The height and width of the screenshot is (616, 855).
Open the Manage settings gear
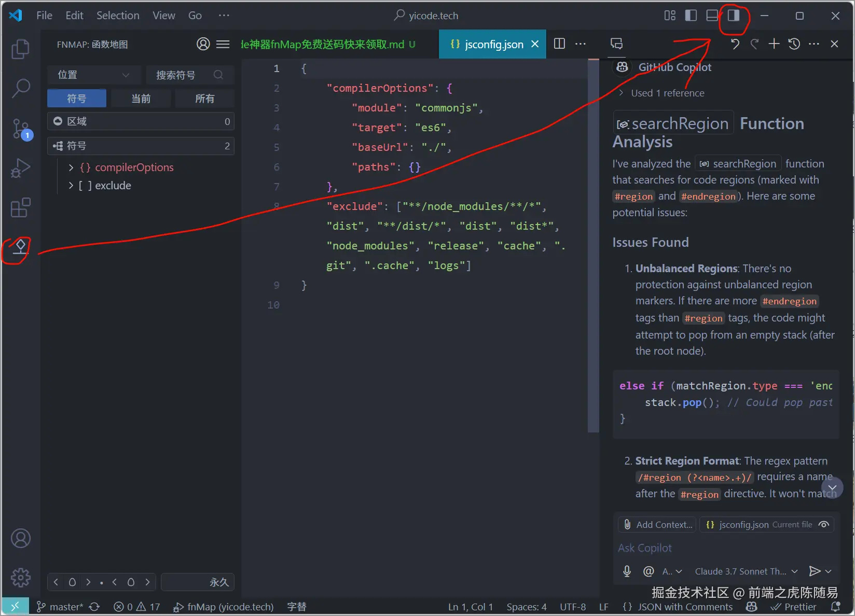tap(21, 577)
